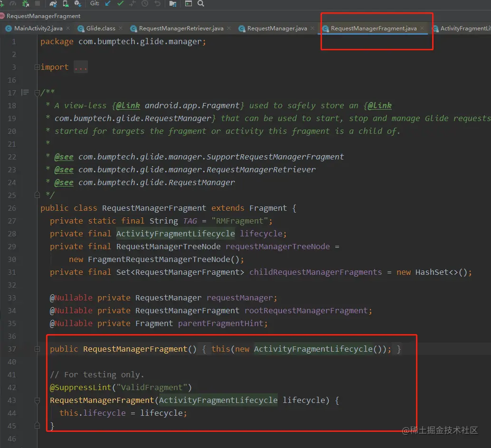Click @see tag on line 24
Image resolution: width=491 pixels, height=448 pixels.
pos(64,182)
